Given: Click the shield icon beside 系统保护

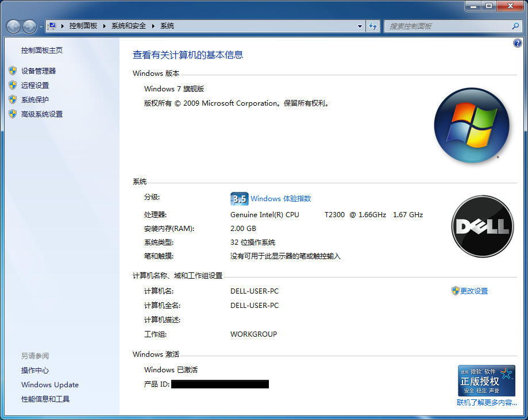Looking at the screenshot, I should coord(13,99).
